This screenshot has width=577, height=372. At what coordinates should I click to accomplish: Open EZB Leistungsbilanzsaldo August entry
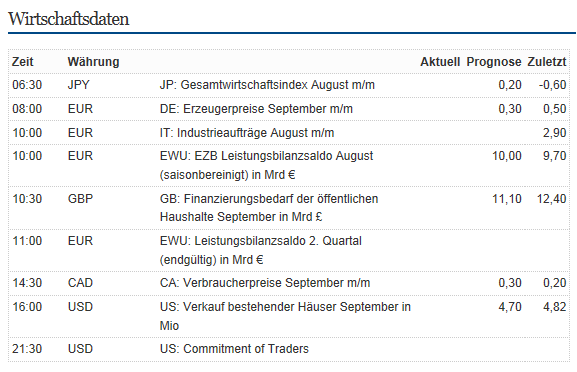(x=266, y=165)
